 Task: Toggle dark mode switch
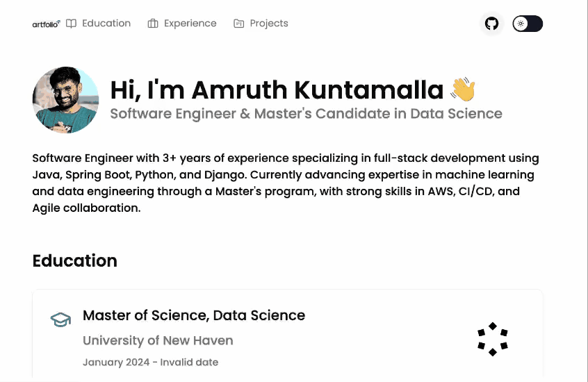(x=528, y=24)
